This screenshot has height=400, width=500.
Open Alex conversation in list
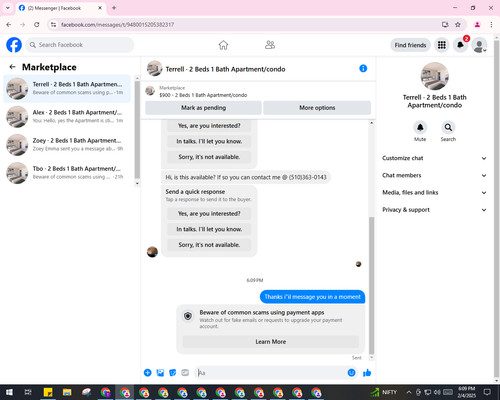67,117
